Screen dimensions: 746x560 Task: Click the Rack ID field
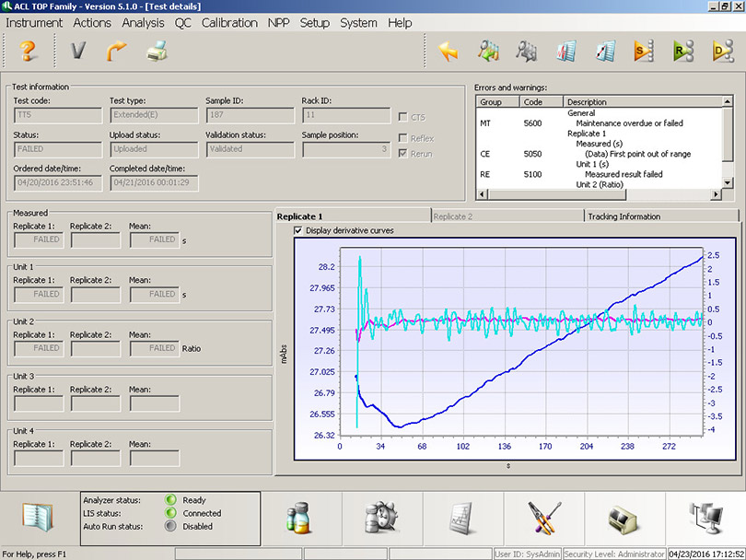(x=346, y=115)
